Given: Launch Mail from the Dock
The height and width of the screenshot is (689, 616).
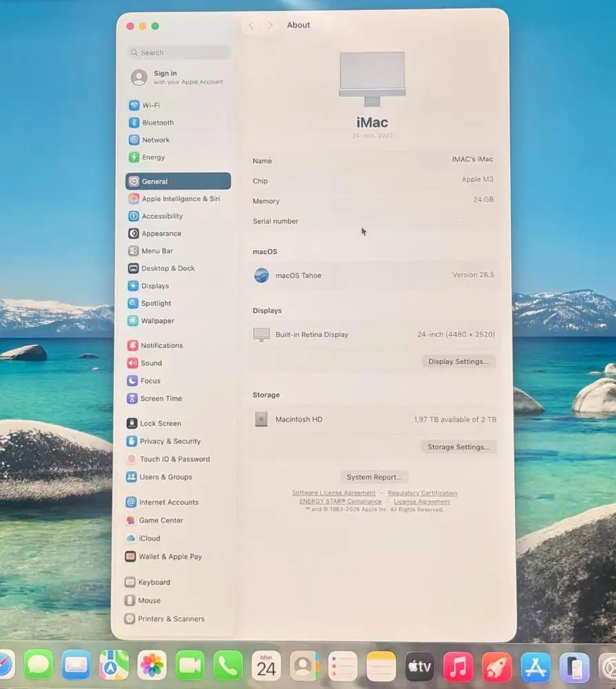Looking at the screenshot, I should [76, 666].
